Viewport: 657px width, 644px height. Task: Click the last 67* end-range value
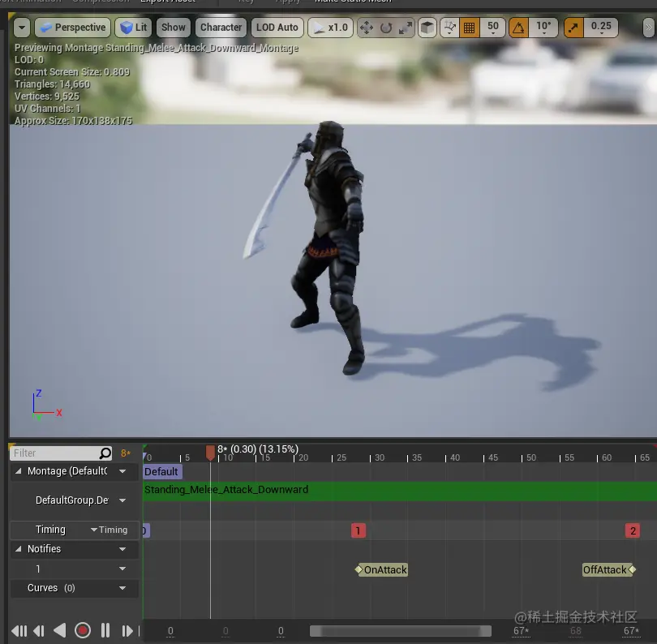click(631, 631)
